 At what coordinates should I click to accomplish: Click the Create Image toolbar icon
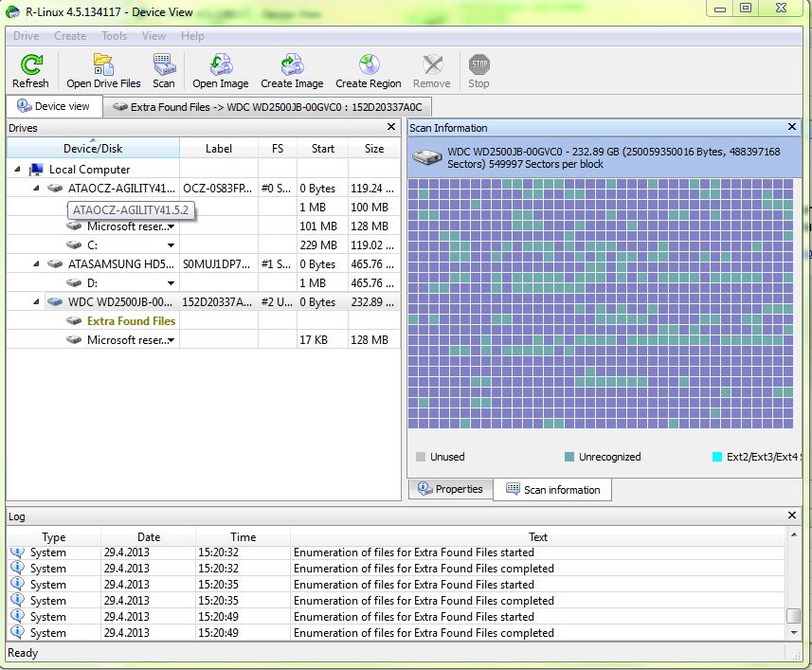(x=292, y=64)
